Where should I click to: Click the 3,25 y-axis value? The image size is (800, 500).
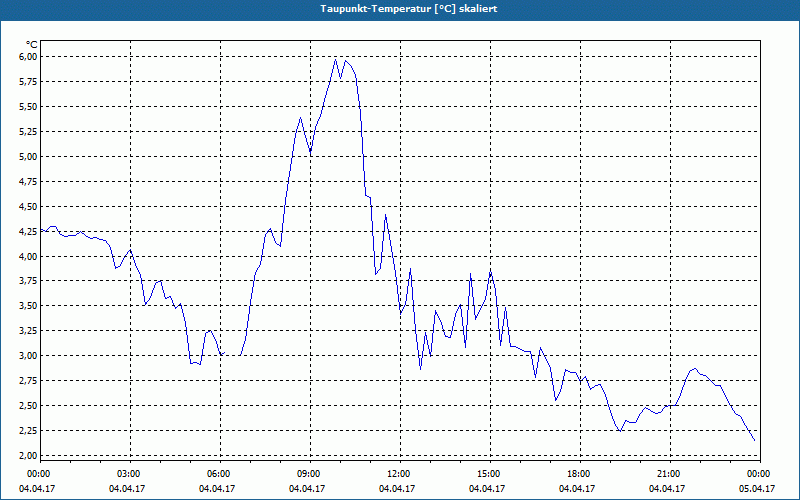29,331
